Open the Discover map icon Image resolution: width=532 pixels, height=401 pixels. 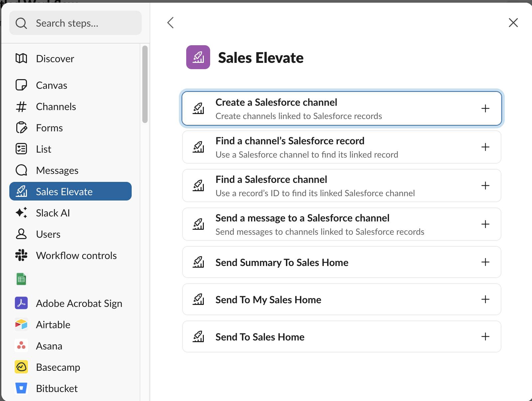[x=21, y=59]
